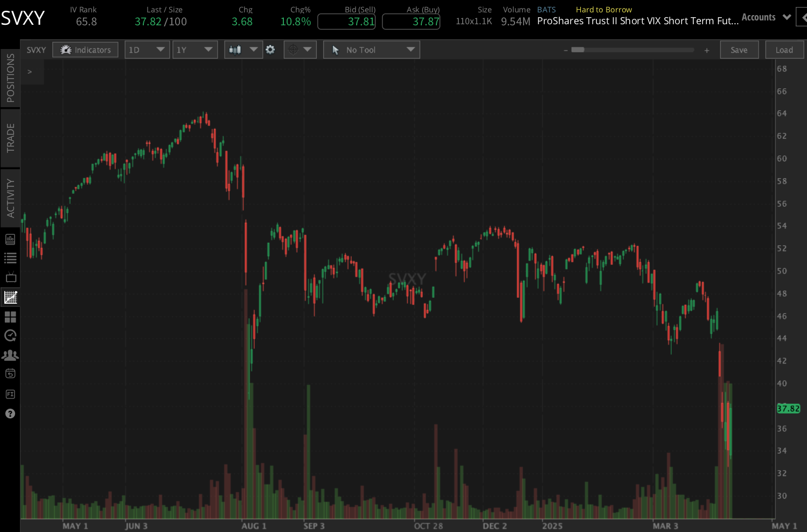This screenshot has width=807, height=532.
Task: Open the history clock icon
Action: point(10,335)
